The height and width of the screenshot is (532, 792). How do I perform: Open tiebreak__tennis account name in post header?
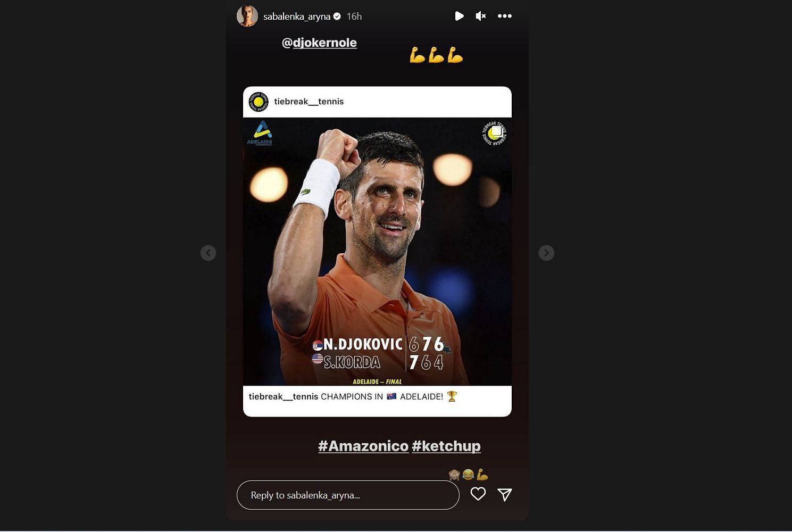pyautogui.click(x=309, y=102)
